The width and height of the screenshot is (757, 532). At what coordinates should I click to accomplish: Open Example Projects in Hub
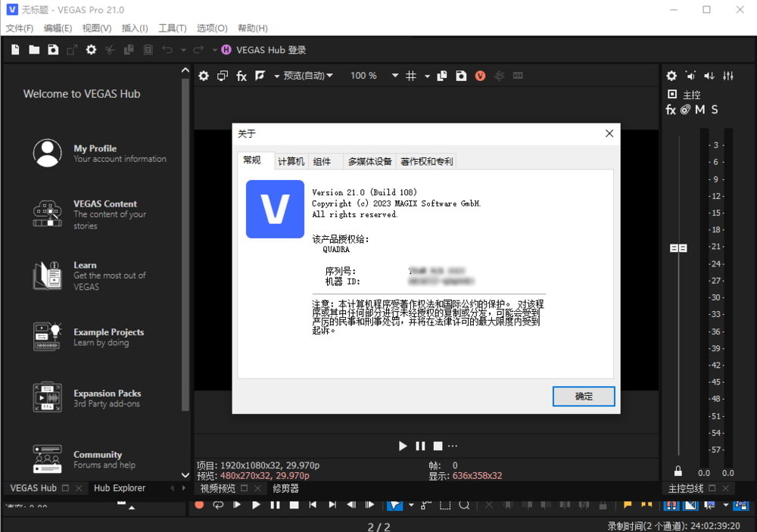pyautogui.click(x=89, y=337)
